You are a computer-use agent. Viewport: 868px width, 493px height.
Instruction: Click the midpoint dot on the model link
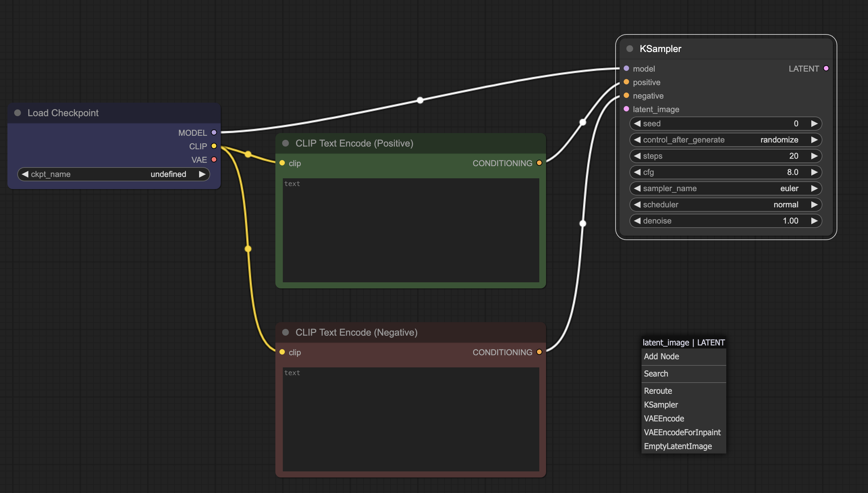click(x=420, y=100)
